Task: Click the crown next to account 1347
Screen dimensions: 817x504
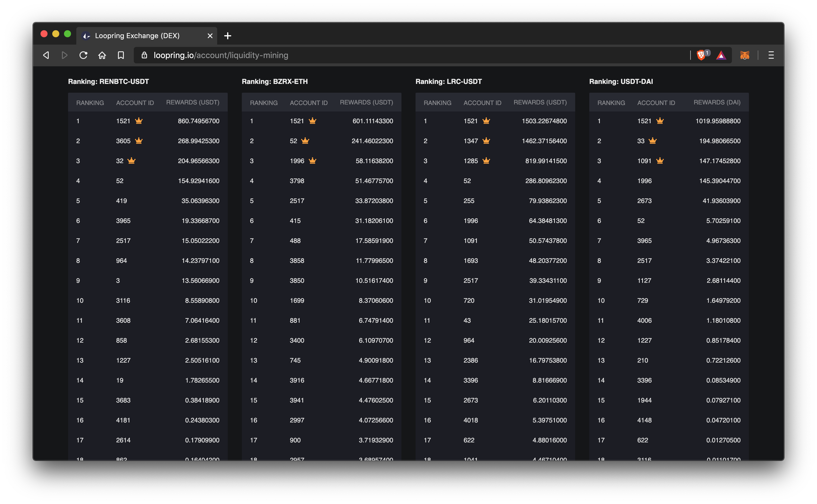Action: pos(486,141)
